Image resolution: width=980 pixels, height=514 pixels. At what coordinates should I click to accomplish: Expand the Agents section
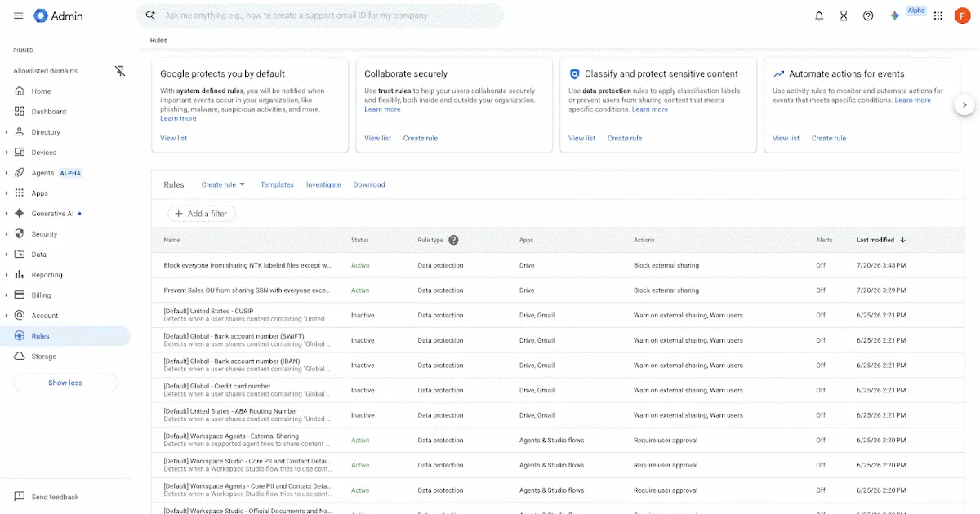click(x=7, y=173)
